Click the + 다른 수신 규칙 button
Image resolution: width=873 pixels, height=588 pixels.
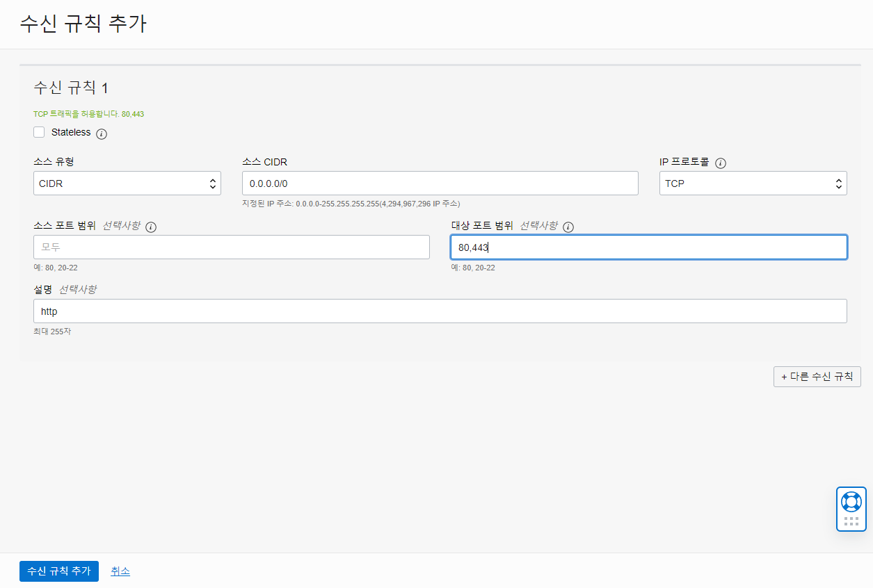[817, 377]
